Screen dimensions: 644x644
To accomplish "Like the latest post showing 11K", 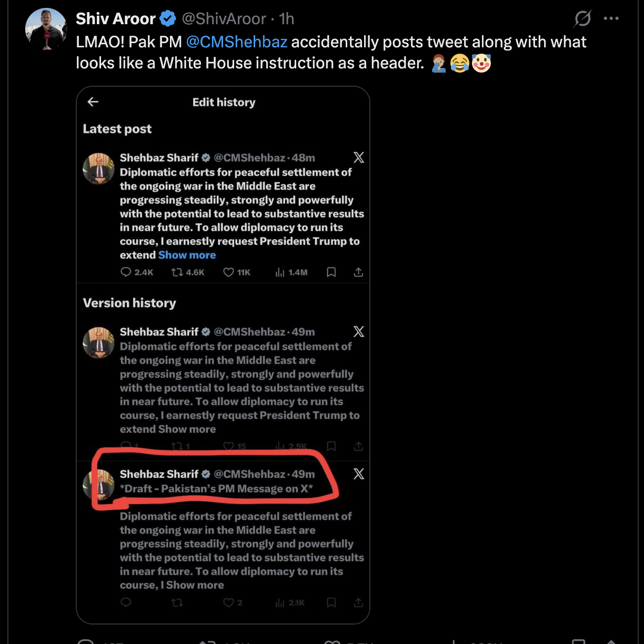I will point(228,272).
